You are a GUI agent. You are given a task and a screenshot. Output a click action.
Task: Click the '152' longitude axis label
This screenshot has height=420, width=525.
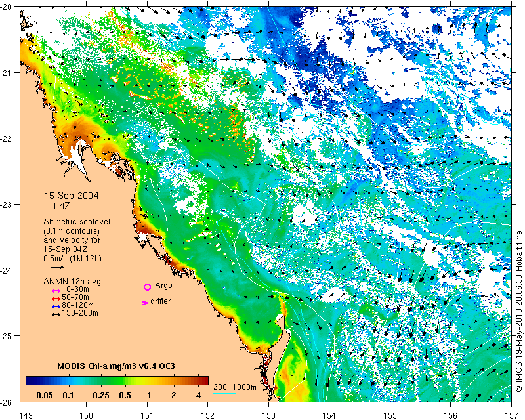208,415
